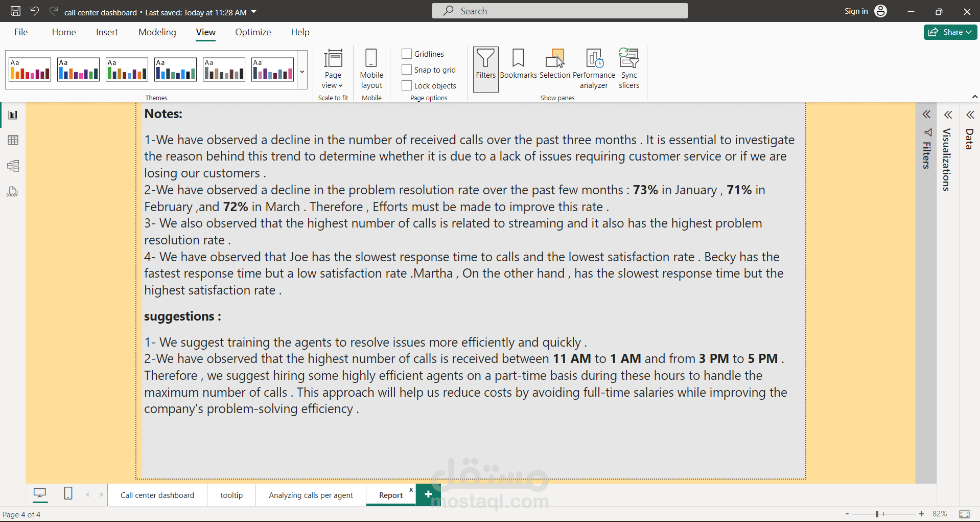Viewport: 980px width, 522px height.
Task: Open the Insert ribbon tab
Action: (107, 32)
